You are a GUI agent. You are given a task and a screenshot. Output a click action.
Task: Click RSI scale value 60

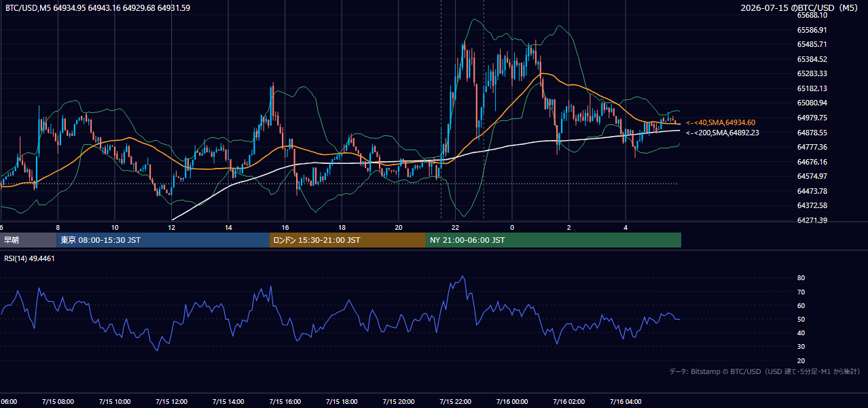coord(801,305)
